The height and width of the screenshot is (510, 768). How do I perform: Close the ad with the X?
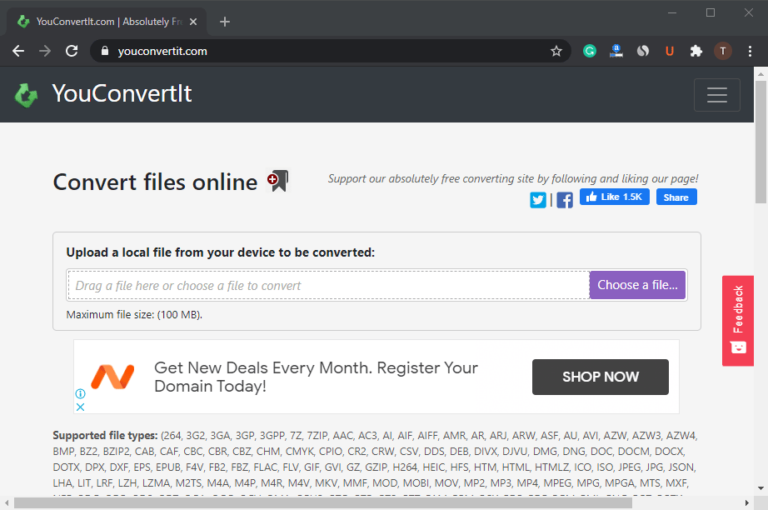tap(80, 407)
